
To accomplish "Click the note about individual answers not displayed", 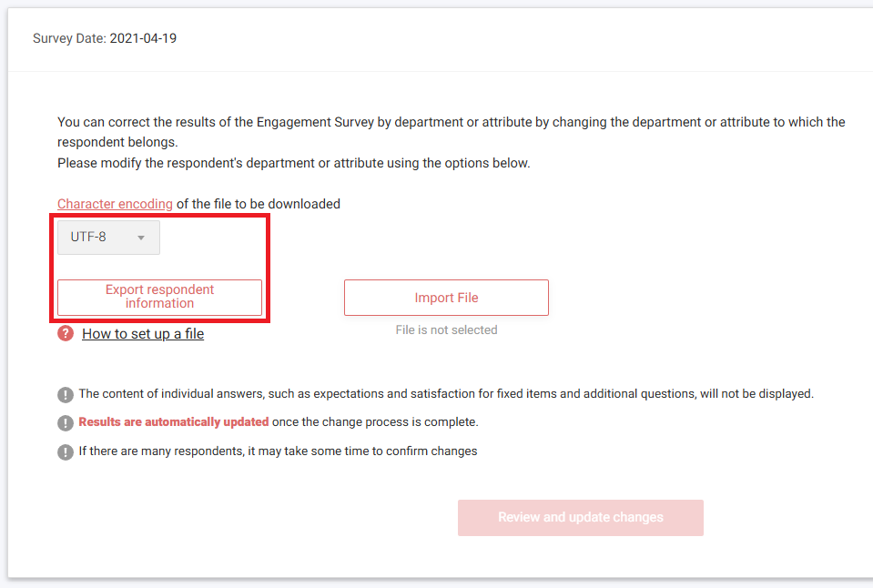I will click(446, 394).
